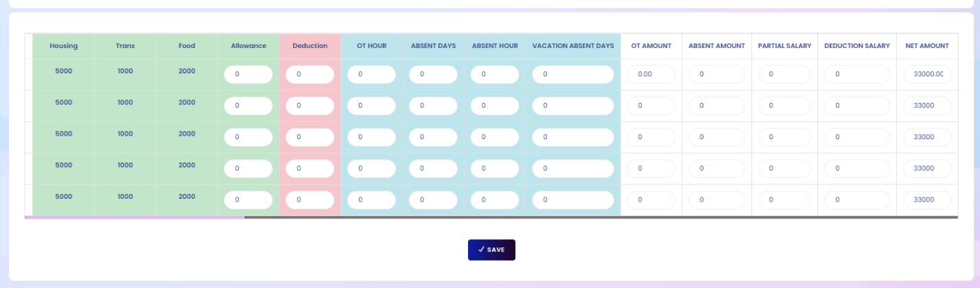Focus VACATION ABSENT DAYS field in first row
Screen dimensions: 980x288
point(573,75)
